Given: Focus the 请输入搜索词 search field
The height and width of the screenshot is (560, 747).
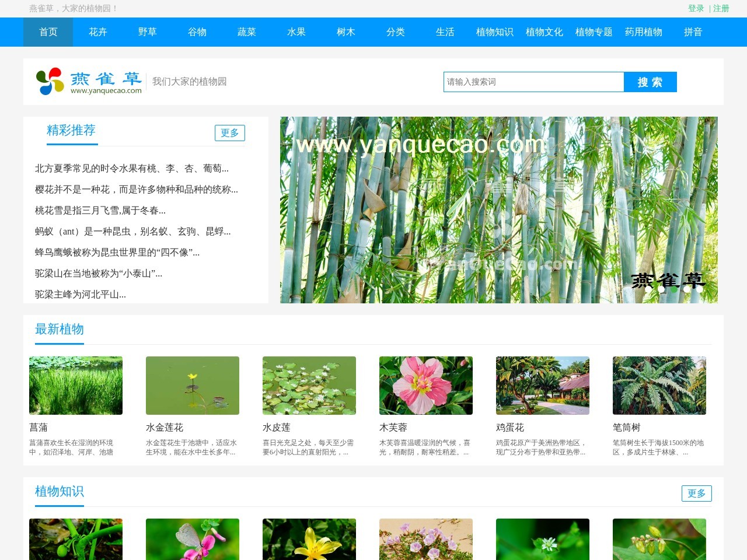Looking at the screenshot, I should click(x=533, y=82).
